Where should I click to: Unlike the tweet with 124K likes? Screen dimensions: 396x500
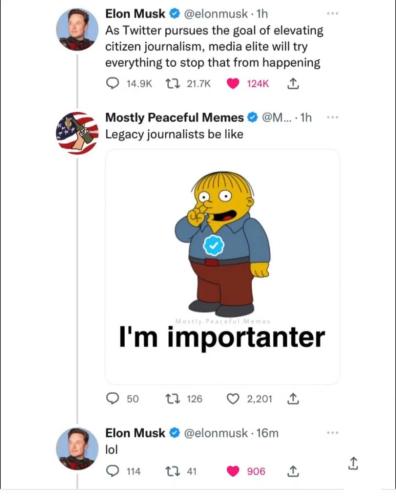(233, 84)
